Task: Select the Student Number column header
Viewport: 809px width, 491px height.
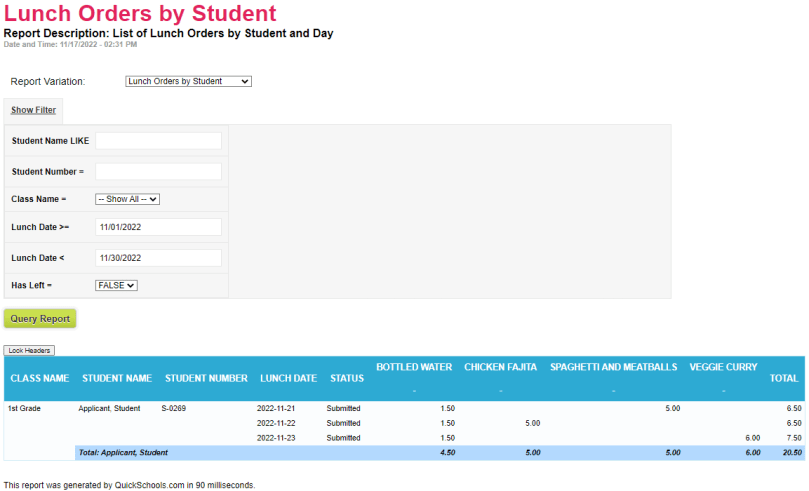Action: point(206,378)
